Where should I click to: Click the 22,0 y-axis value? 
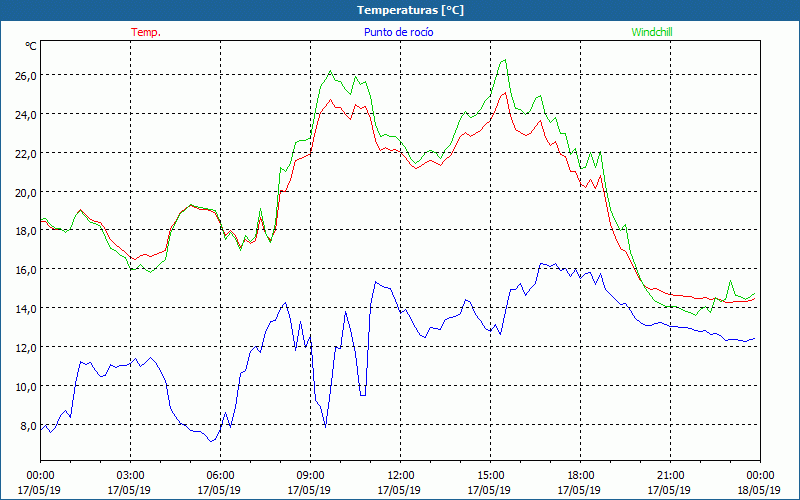pyautogui.click(x=26, y=153)
